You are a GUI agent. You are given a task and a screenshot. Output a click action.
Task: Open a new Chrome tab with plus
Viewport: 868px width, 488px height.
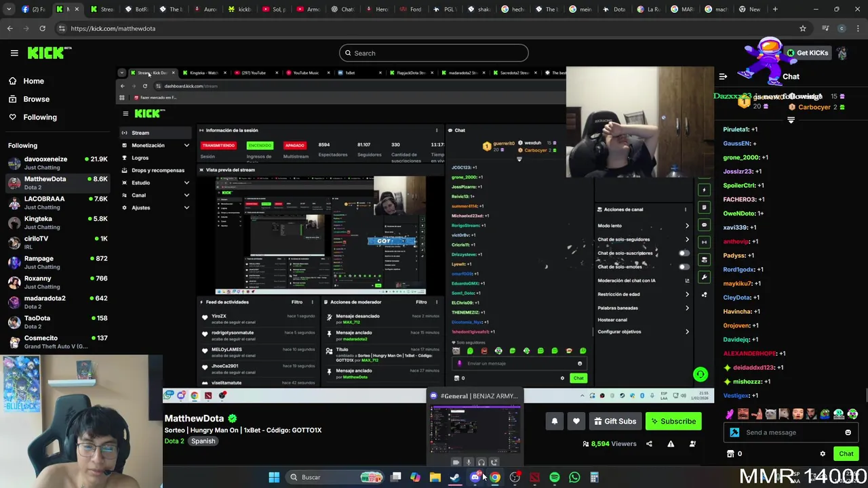pyautogui.click(x=775, y=9)
